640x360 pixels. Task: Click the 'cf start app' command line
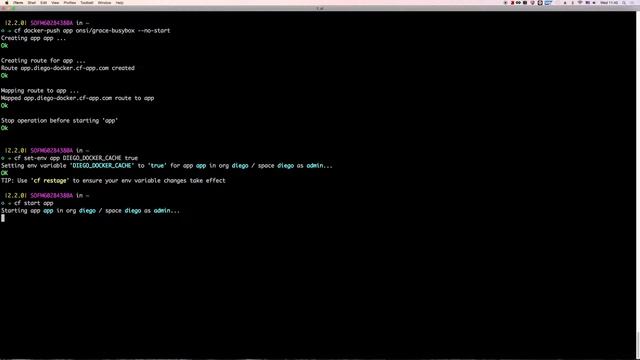33,203
